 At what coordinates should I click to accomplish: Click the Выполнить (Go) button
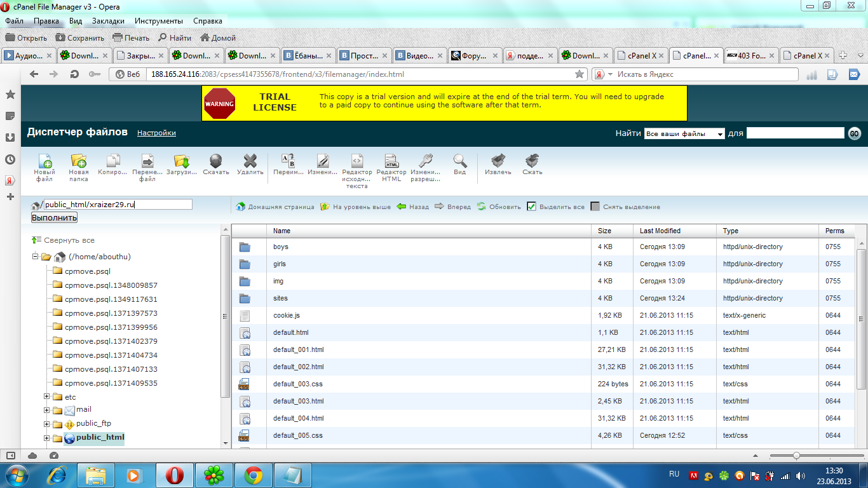click(x=54, y=218)
